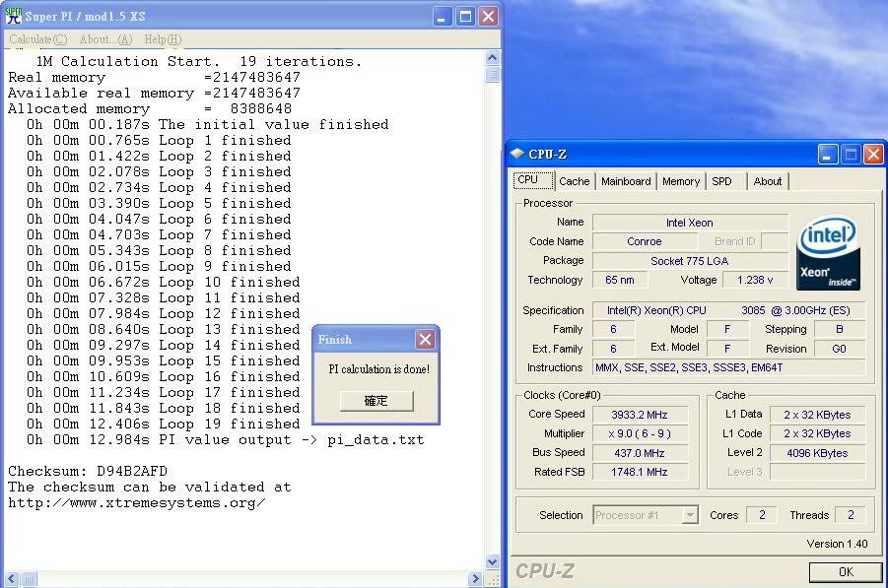Minimize the Super PI window
The image size is (888, 588).
pyautogui.click(x=442, y=16)
